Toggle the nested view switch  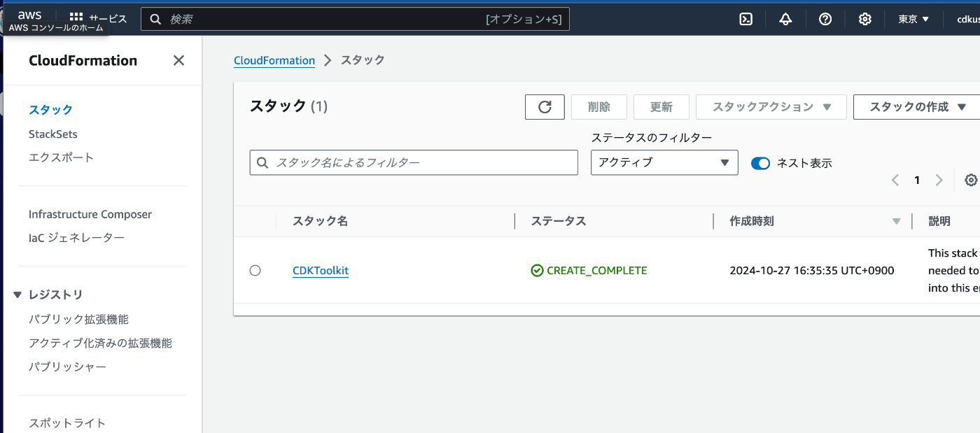coord(760,163)
